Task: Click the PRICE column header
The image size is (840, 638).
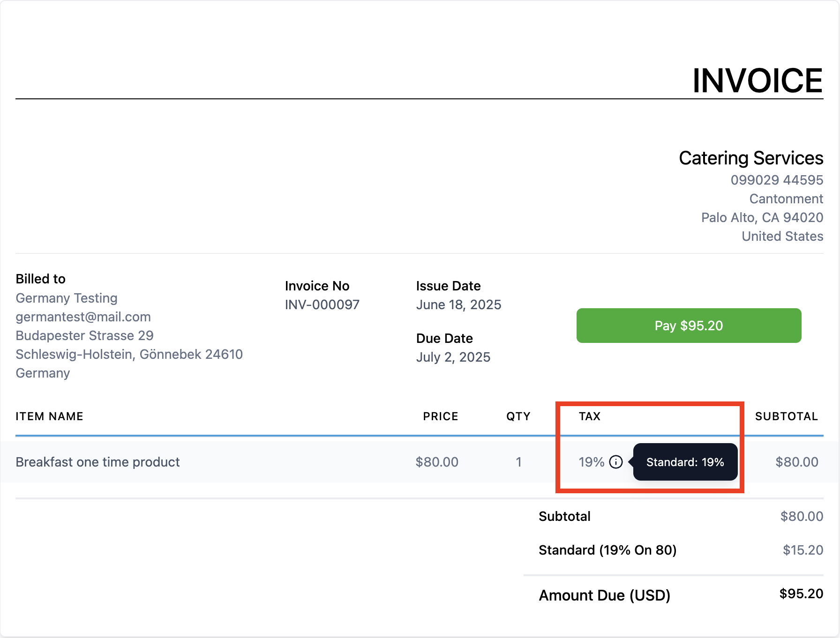Action: tap(441, 416)
